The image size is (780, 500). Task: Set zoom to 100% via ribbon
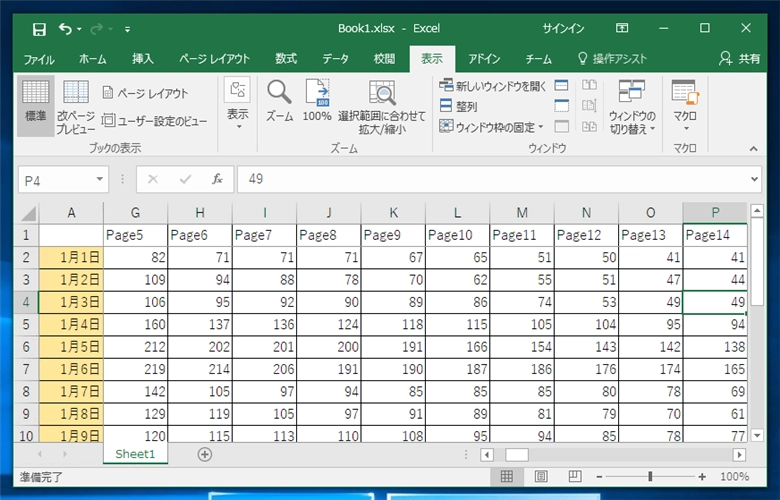coord(317,101)
